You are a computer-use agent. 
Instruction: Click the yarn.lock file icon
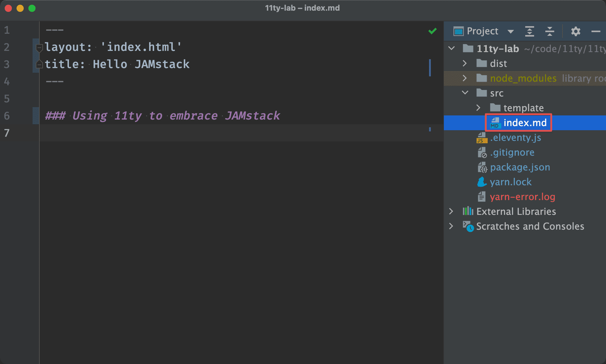[x=482, y=181]
